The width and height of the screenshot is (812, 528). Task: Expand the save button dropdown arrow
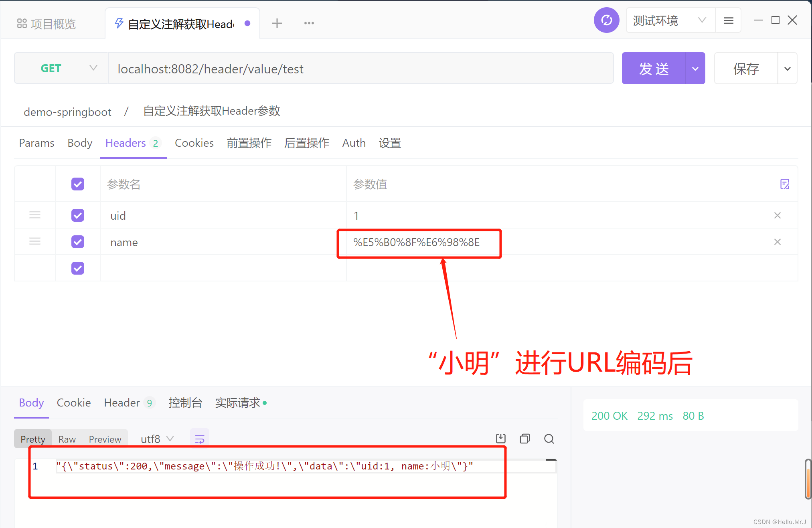(787, 69)
